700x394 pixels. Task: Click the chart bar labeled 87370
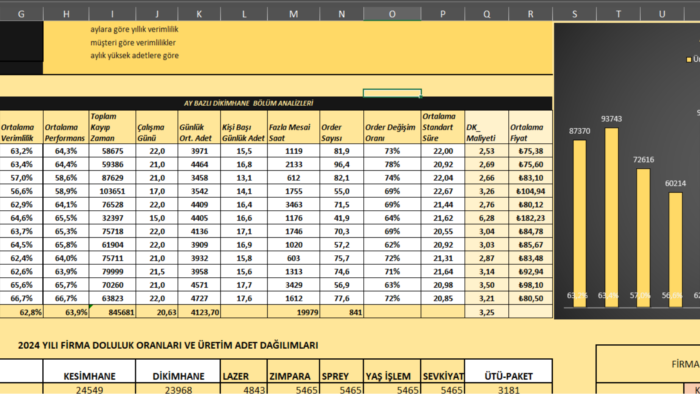point(579,224)
